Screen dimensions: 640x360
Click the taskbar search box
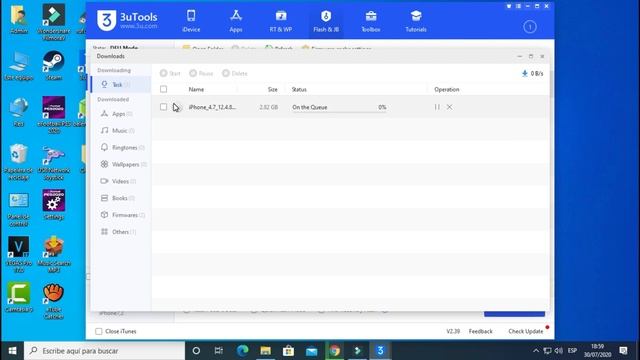click(x=104, y=351)
